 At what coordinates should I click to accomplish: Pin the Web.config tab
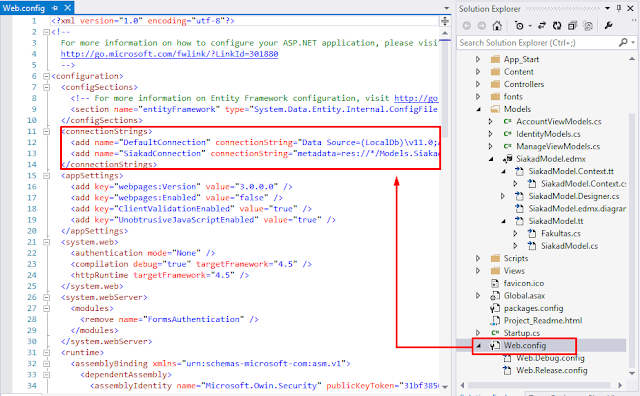55,8
